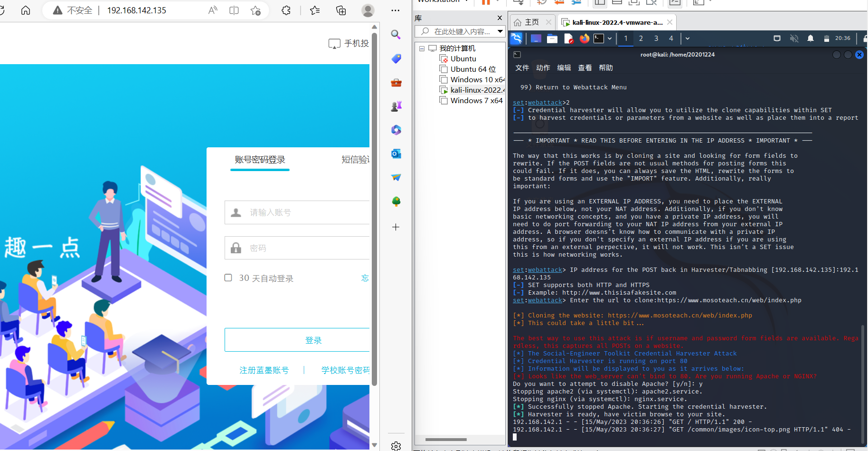Viewport: 868px width, 451px height.
Task: Open Immersive Reader split icon in Edge
Action: click(x=234, y=10)
